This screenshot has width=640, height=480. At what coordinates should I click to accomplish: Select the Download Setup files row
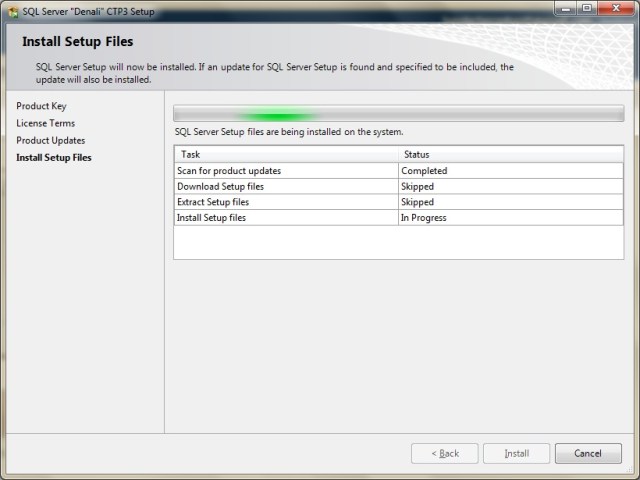(x=221, y=186)
